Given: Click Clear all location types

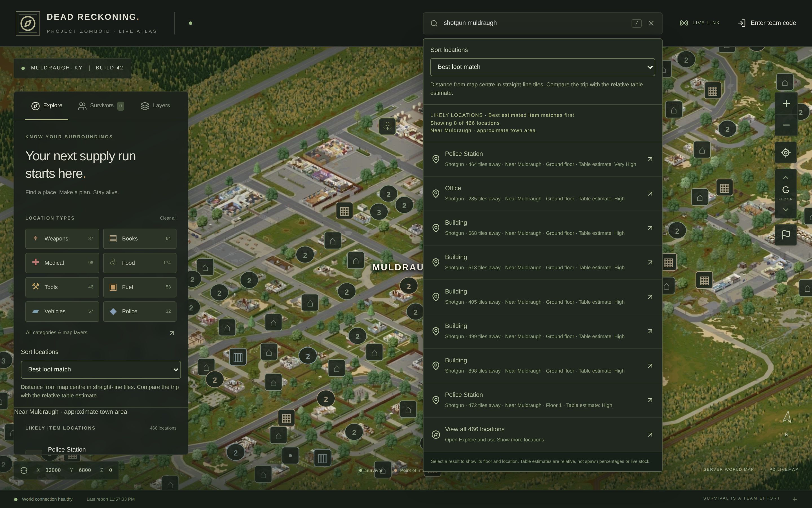Looking at the screenshot, I should [168, 218].
